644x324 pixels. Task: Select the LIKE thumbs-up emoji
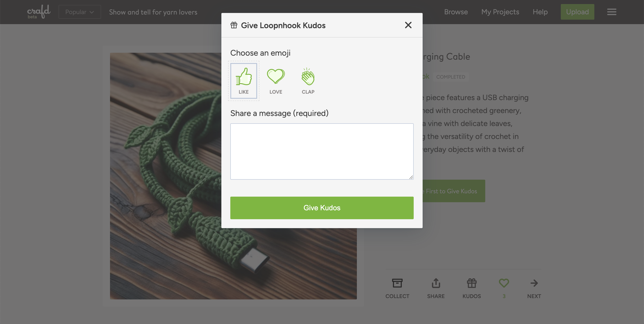[244, 80]
